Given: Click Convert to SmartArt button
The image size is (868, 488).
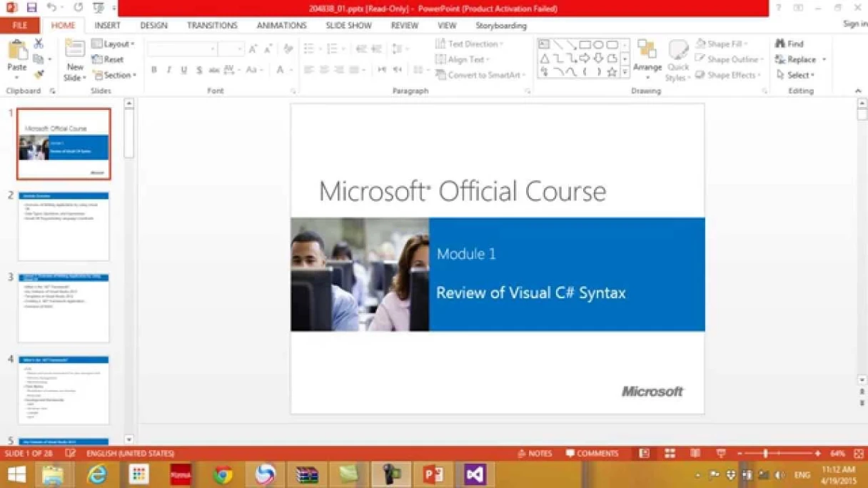Looking at the screenshot, I should point(480,75).
